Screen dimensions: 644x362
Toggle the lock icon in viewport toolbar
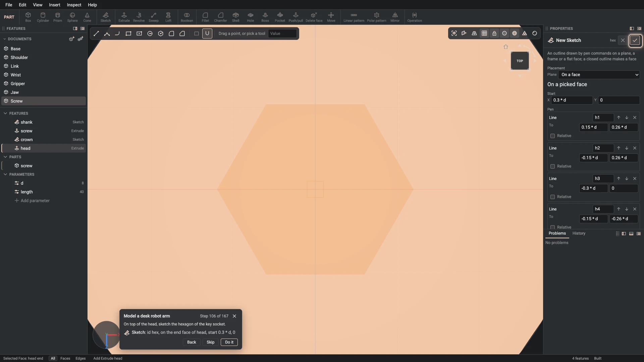pyautogui.click(x=494, y=33)
